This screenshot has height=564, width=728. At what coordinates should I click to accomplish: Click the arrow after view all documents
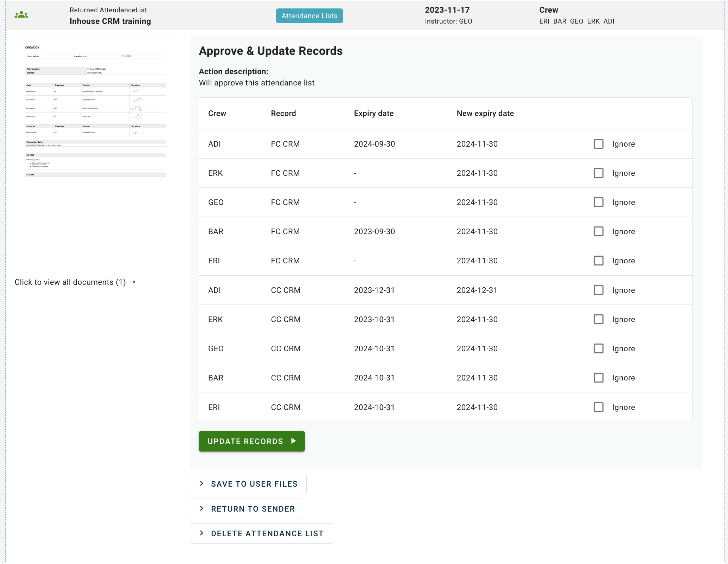click(132, 282)
